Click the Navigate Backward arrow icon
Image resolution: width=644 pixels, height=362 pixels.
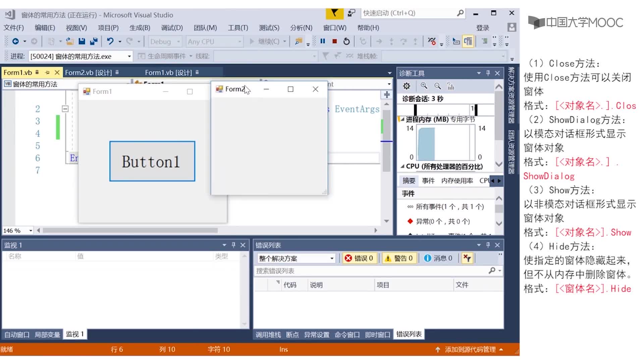pyautogui.click(x=15, y=42)
